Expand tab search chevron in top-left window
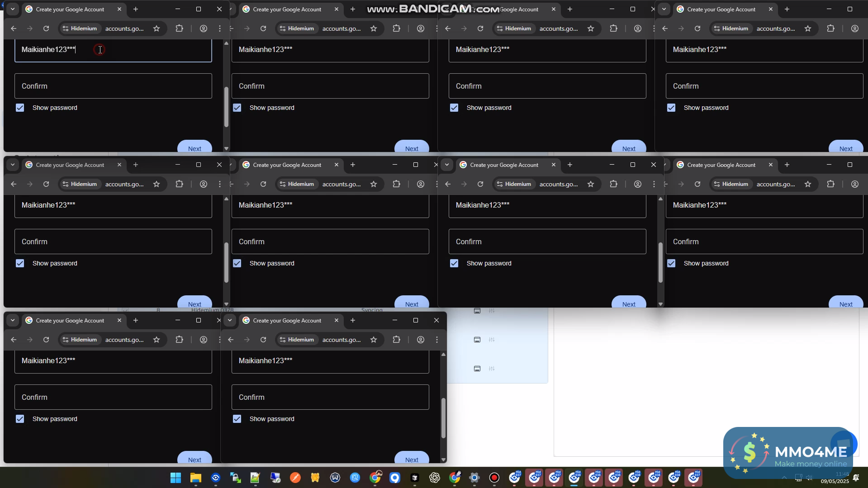Image resolution: width=868 pixels, height=488 pixels. (x=13, y=9)
